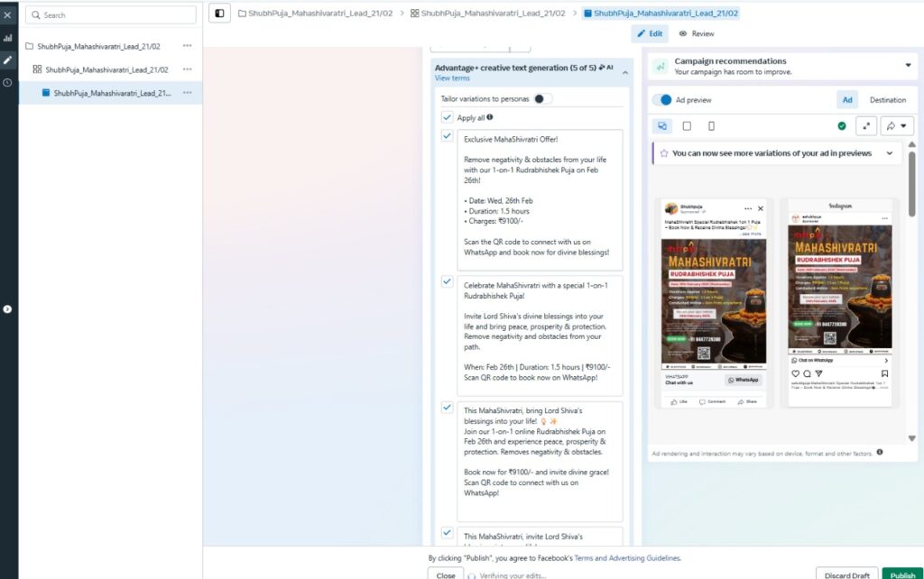Toggle the side panel layout icon
The height and width of the screenshot is (579, 924).
click(219, 13)
